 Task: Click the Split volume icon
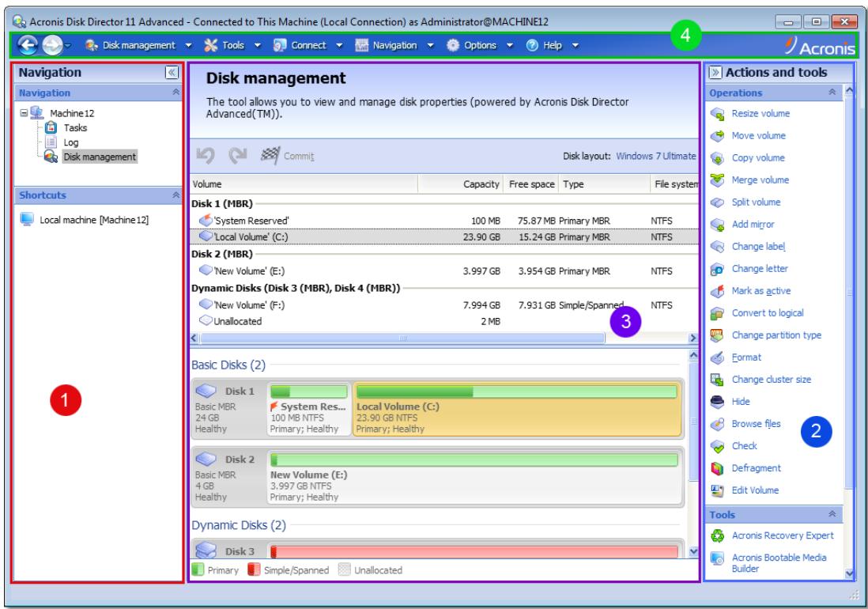[x=718, y=202]
